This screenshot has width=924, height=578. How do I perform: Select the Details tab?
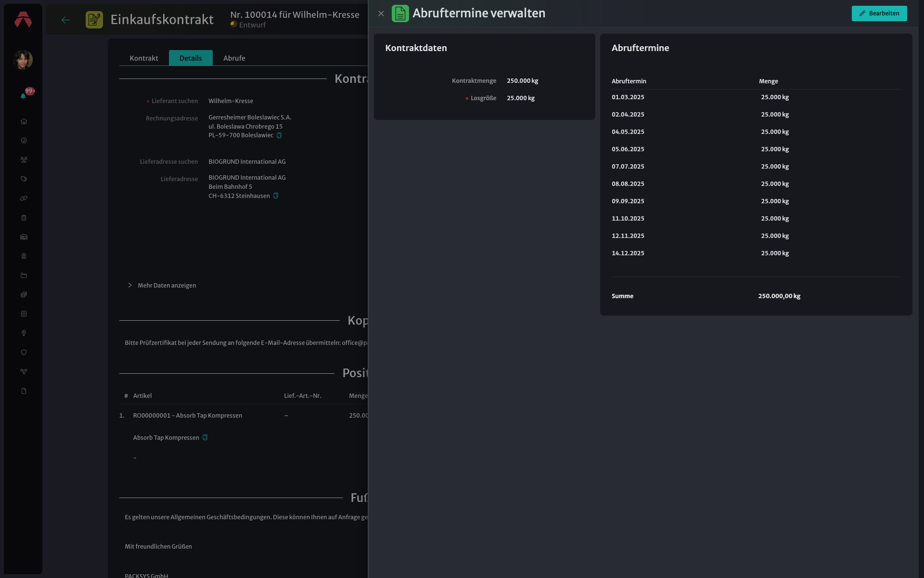click(191, 58)
